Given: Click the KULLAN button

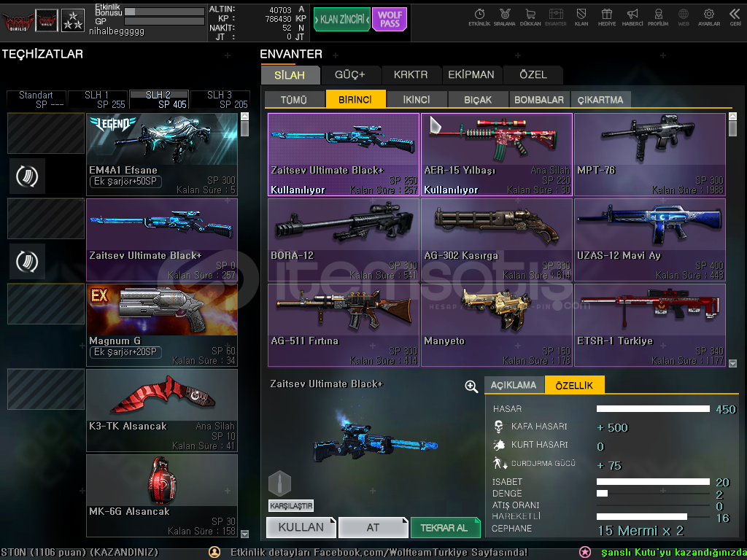Looking at the screenshot, I should (301, 527).
